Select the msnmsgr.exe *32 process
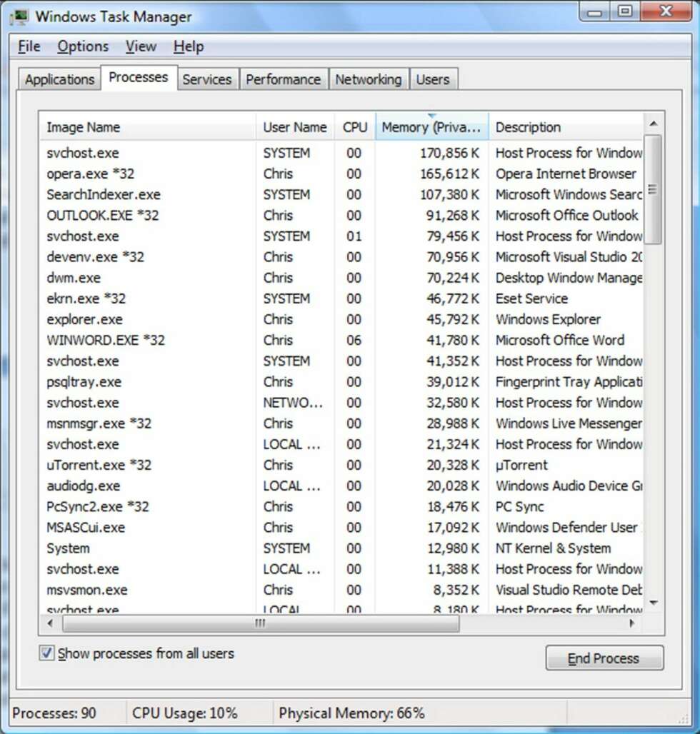Screen dimensions: 700x734 tap(341, 423)
